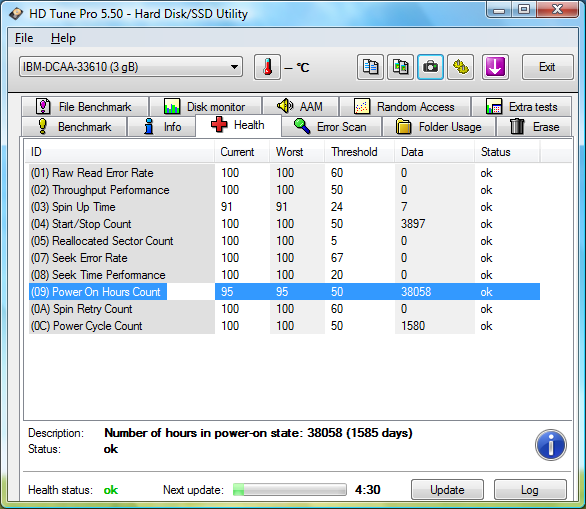Select the (05) Reallocated Sector Count row
The height and width of the screenshot is (509, 586).
coord(284,241)
